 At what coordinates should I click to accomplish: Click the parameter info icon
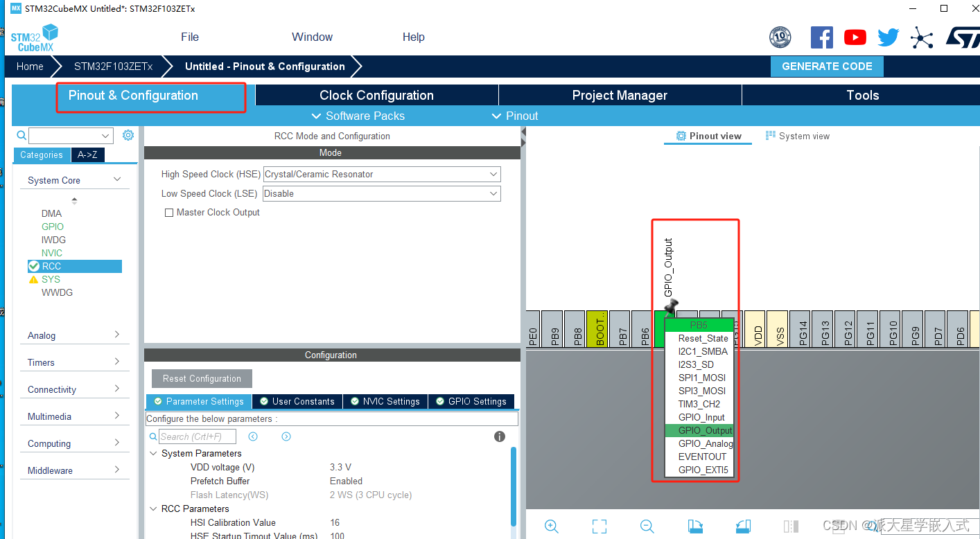pyautogui.click(x=500, y=436)
